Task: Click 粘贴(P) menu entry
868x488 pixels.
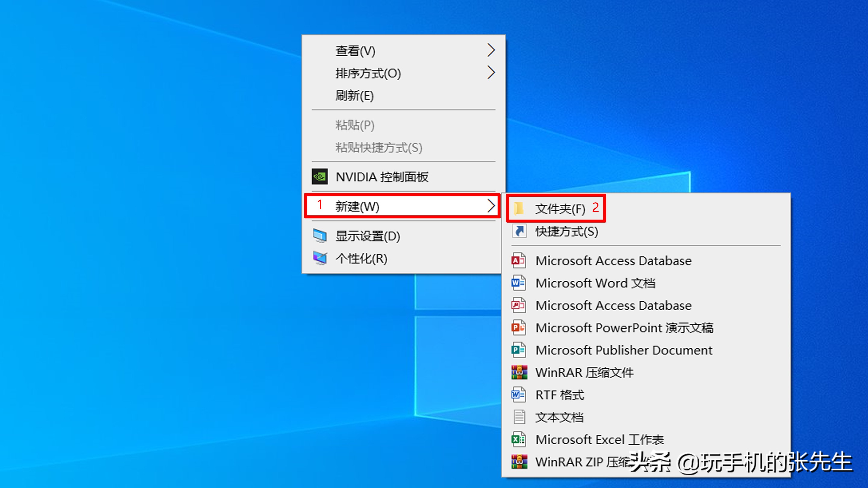Action: pyautogui.click(x=355, y=125)
